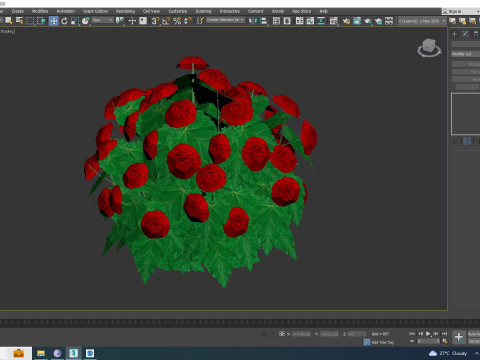This screenshot has width=480, height=360.
Task: Toggle 3D Snaps
Action: [x=155, y=21]
